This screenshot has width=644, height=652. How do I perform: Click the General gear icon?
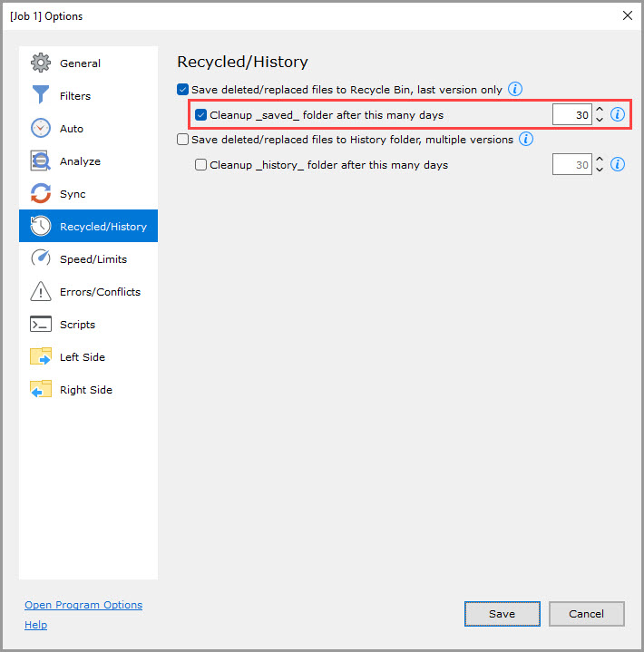pyautogui.click(x=41, y=63)
